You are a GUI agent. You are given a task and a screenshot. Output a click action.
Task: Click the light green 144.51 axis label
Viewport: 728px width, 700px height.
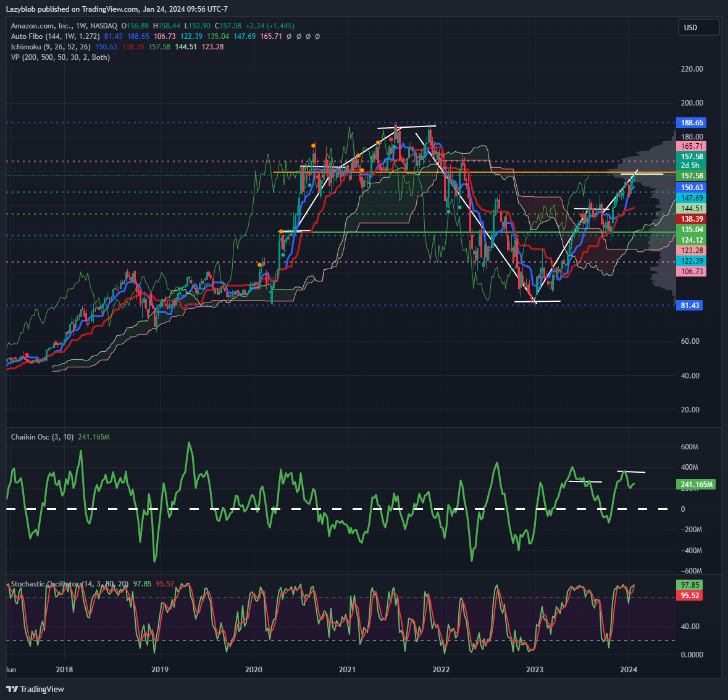(692, 209)
